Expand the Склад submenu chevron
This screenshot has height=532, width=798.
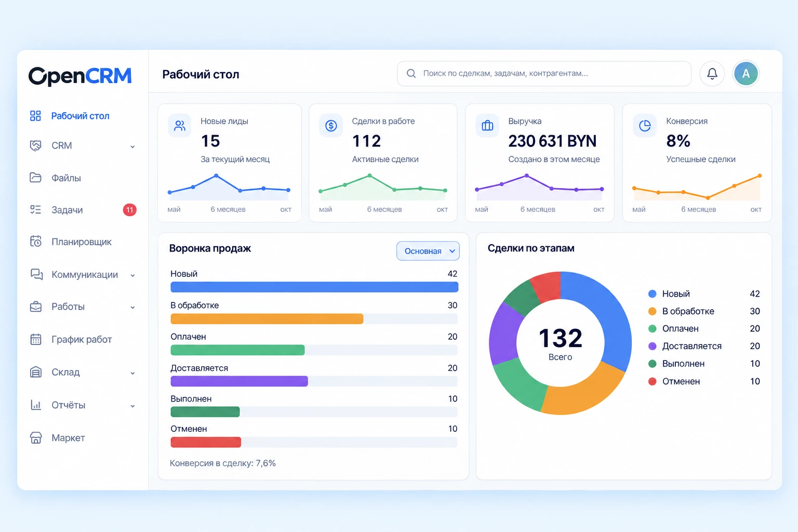click(132, 373)
